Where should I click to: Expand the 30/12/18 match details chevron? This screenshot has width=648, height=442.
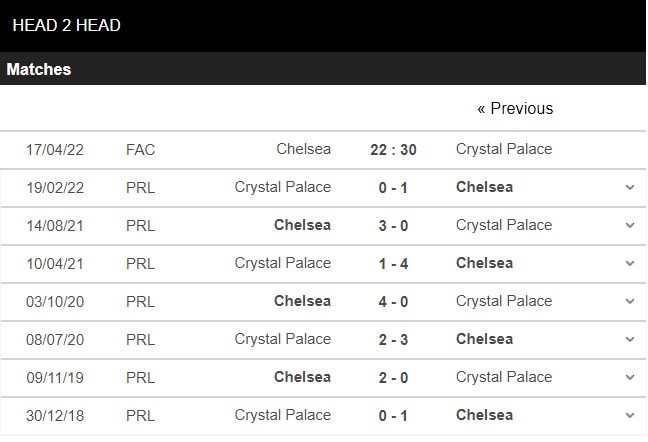pyautogui.click(x=630, y=416)
